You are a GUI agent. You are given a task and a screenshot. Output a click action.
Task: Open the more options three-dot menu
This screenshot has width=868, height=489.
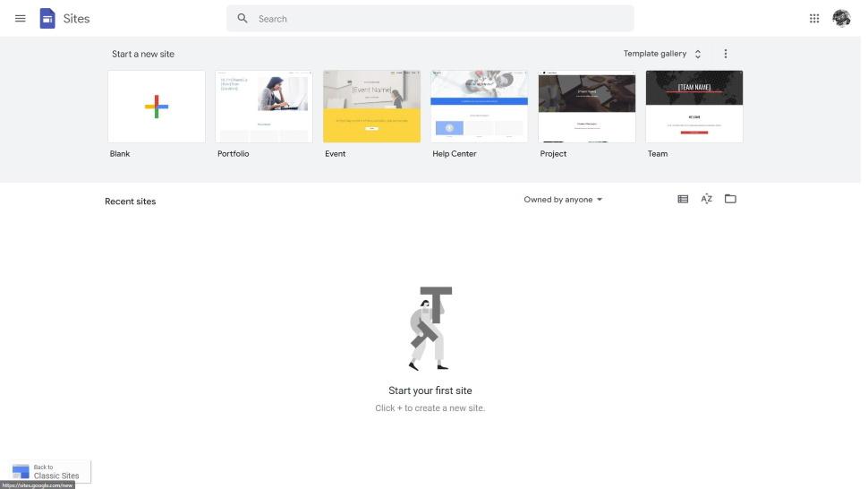tap(725, 54)
